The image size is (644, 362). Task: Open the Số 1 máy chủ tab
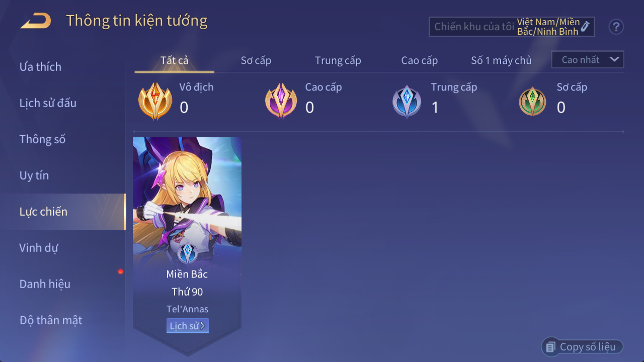tap(501, 60)
